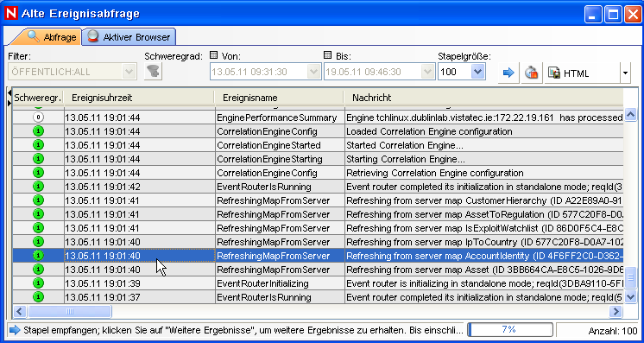Click the 7% progress bar
The image size is (644, 343).
[510, 329]
